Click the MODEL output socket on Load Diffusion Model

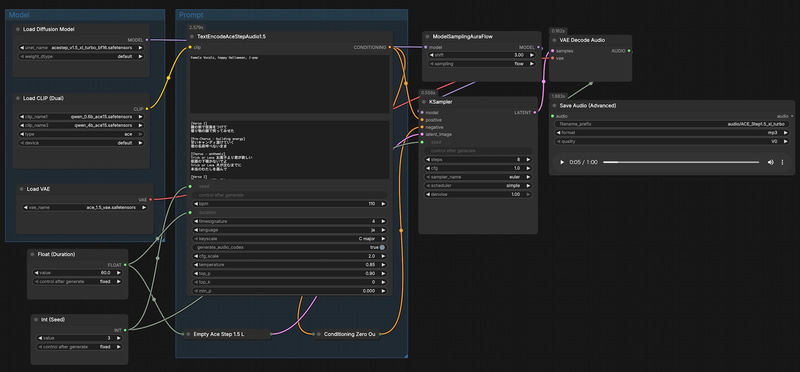(x=147, y=39)
